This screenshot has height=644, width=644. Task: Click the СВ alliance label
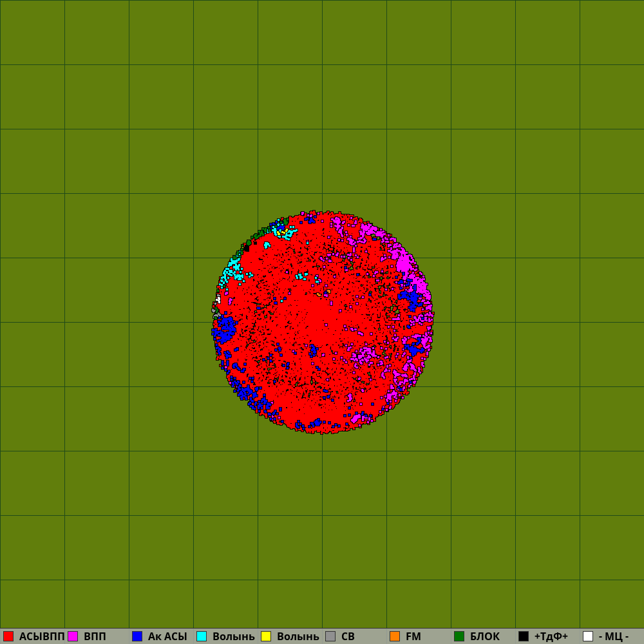click(348, 637)
